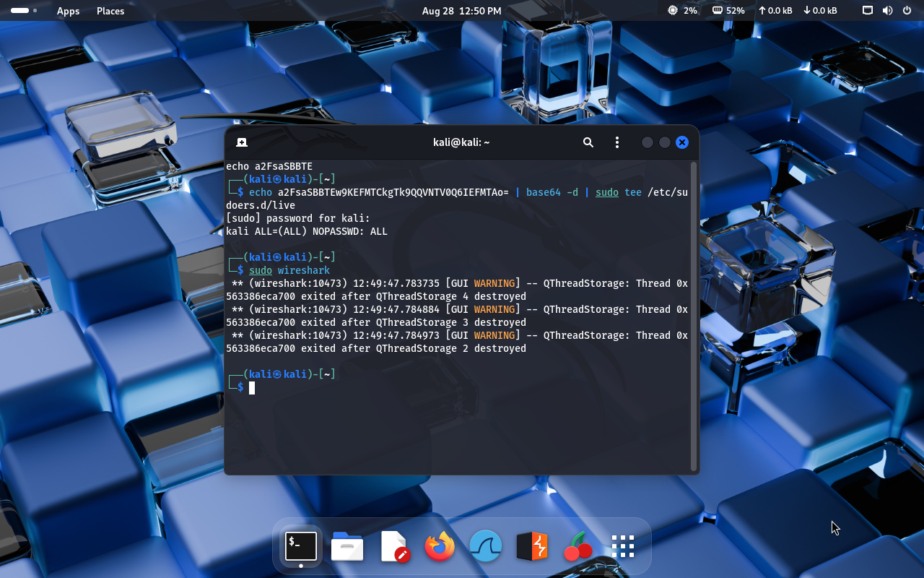Check the 52% memory indicator

pyautogui.click(x=728, y=11)
